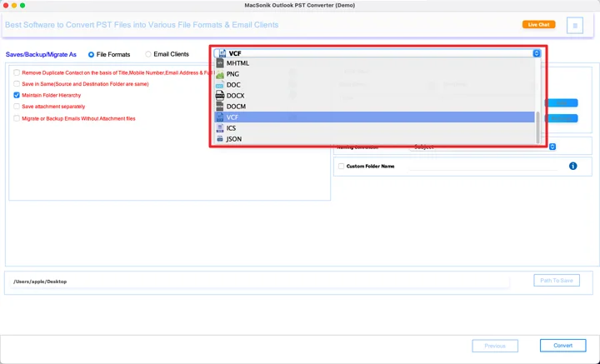Click the Convert button
The image size is (600, 364).
click(x=562, y=346)
